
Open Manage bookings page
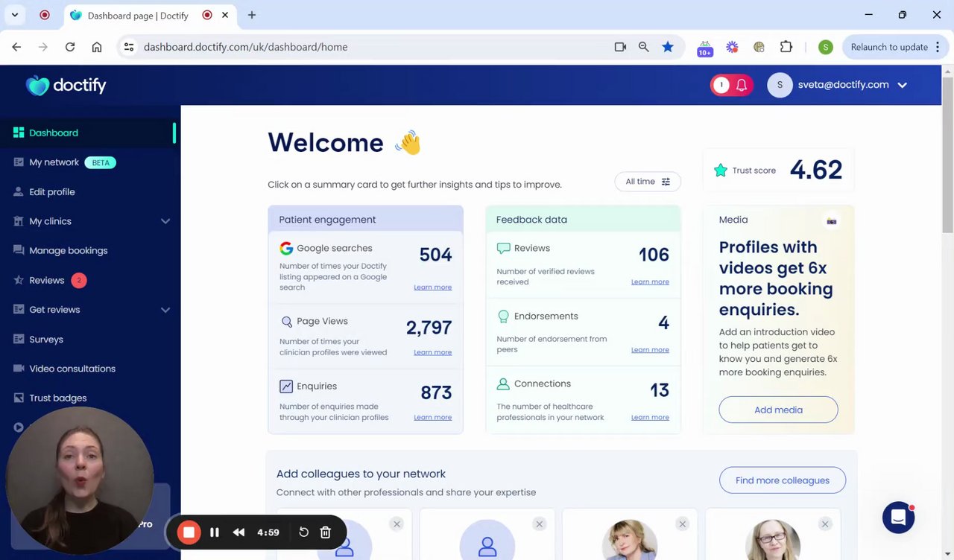(69, 251)
